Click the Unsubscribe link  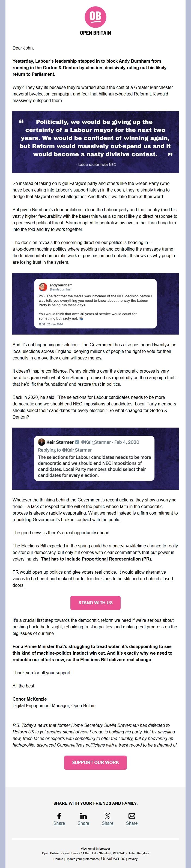coord(113,859)
